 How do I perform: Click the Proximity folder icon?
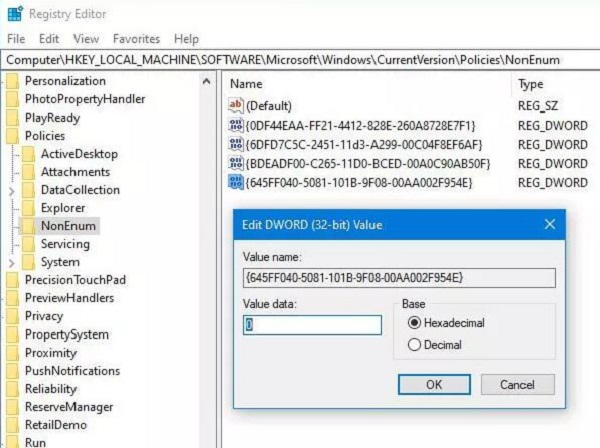click(13, 353)
